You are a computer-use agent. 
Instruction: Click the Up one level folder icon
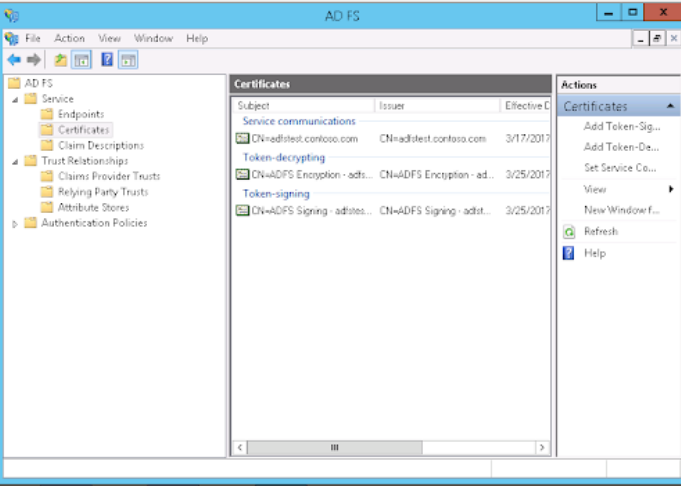tap(60, 60)
